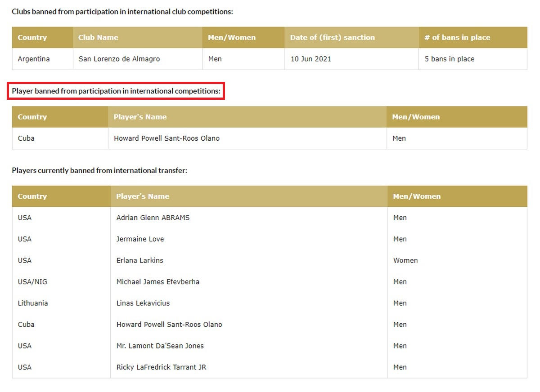540x392 pixels.
Task: Click the 'Lithuania' country cell
Action: [x=33, y=303]
